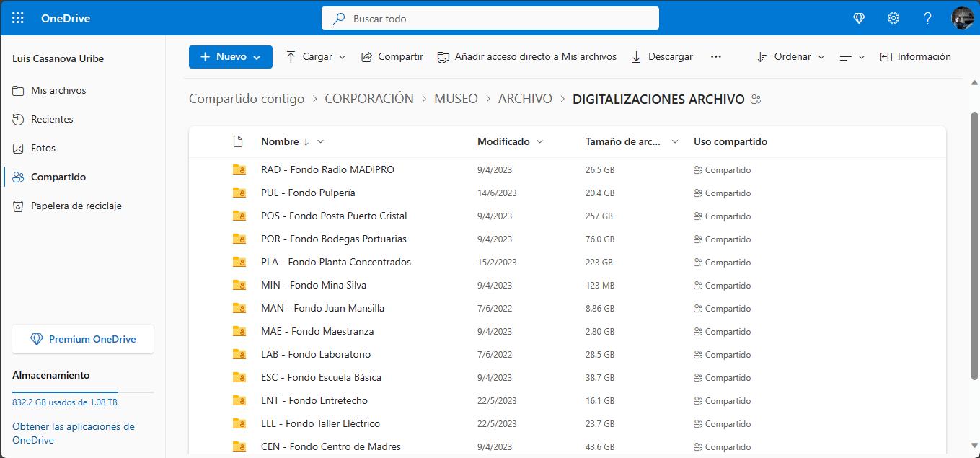Go to Mis archivos in sidebar
980x458 pixels.
point(58,91)
